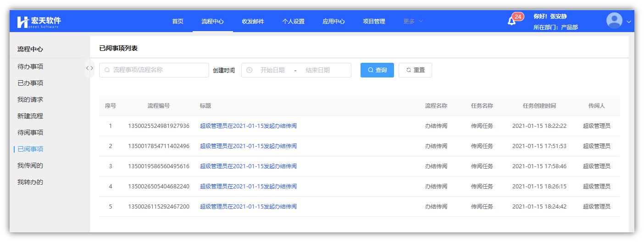The image size is (644, 242).
Task: Click the user avatar icon
Action: click(x=614, y=21)
